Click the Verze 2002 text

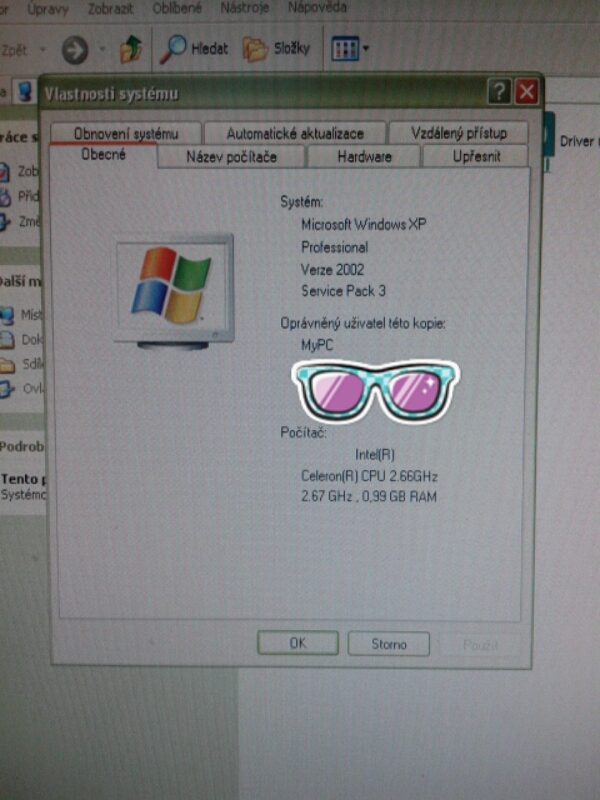[332, 269]
